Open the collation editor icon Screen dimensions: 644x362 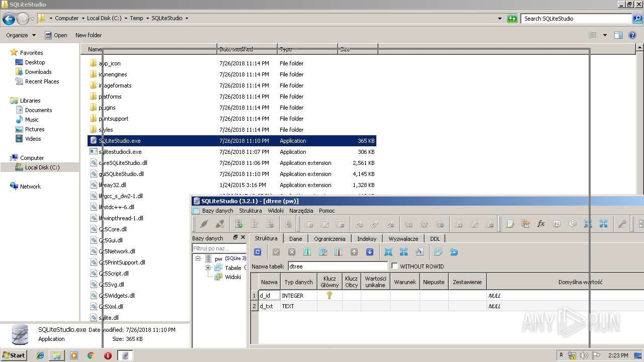point(557,224)
